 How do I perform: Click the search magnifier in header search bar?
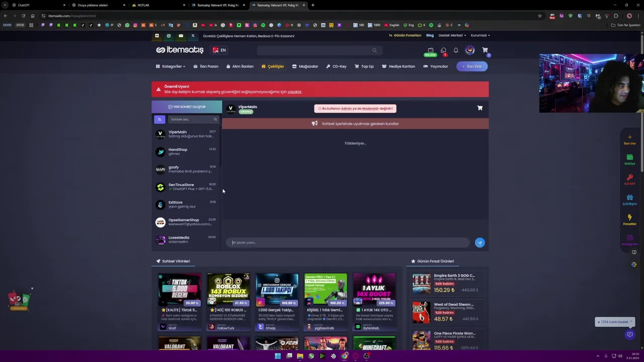tap(374, 50)
